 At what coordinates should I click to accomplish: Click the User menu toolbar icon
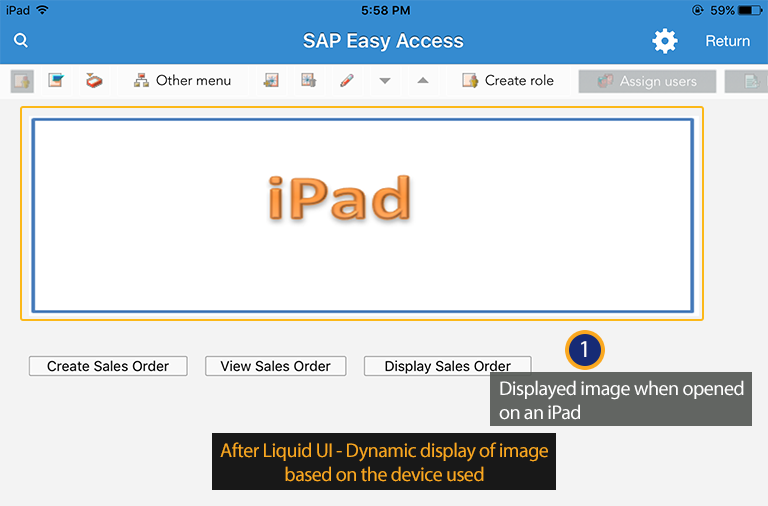point(22,81)
